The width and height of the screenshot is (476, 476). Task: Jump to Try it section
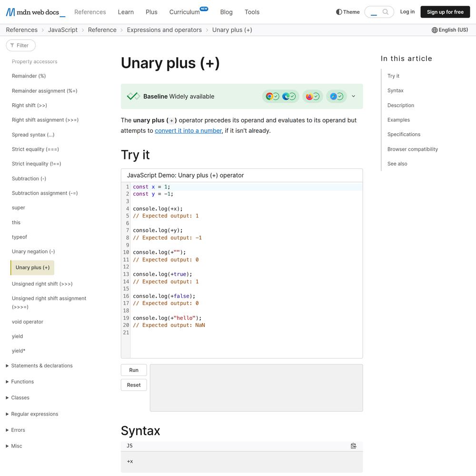click(393, 76)
